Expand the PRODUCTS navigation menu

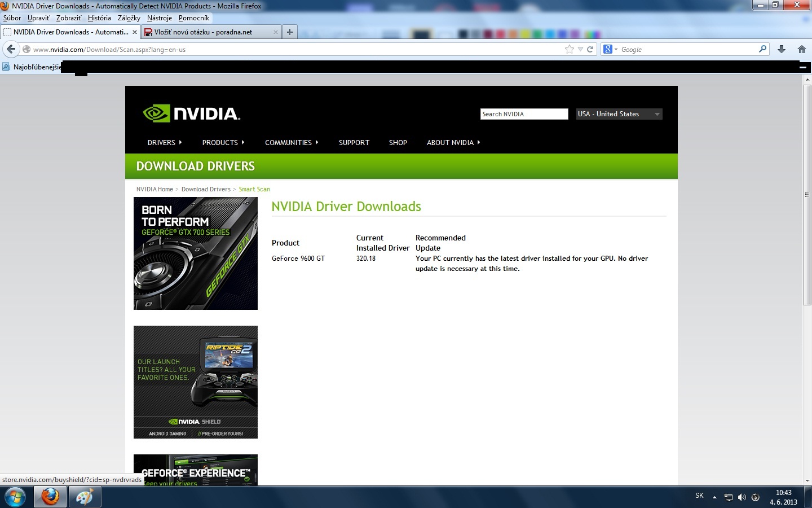[x=223, y=143]
